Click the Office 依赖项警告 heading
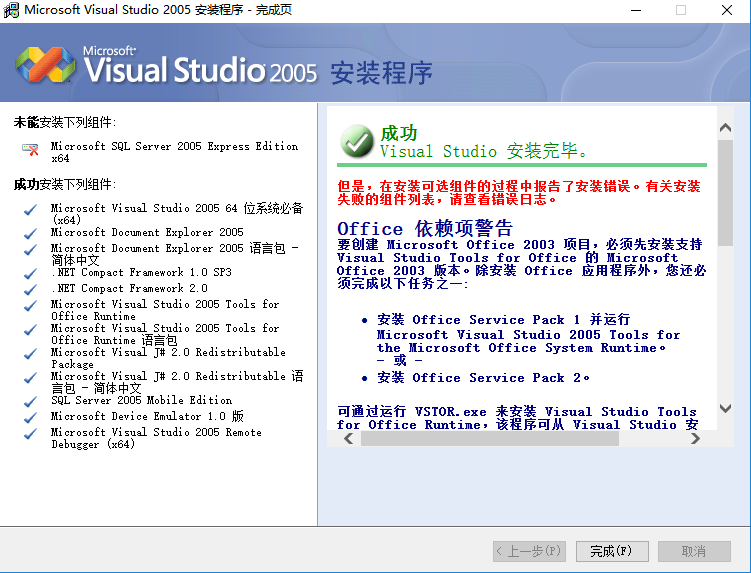 425,229
